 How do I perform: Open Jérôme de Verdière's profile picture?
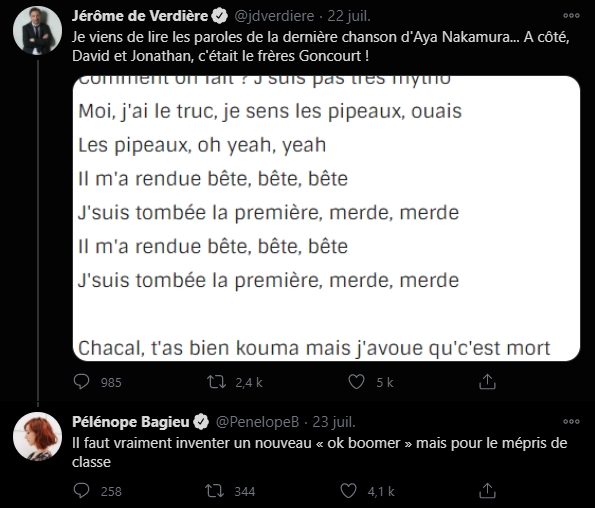(x=37, y=31)
